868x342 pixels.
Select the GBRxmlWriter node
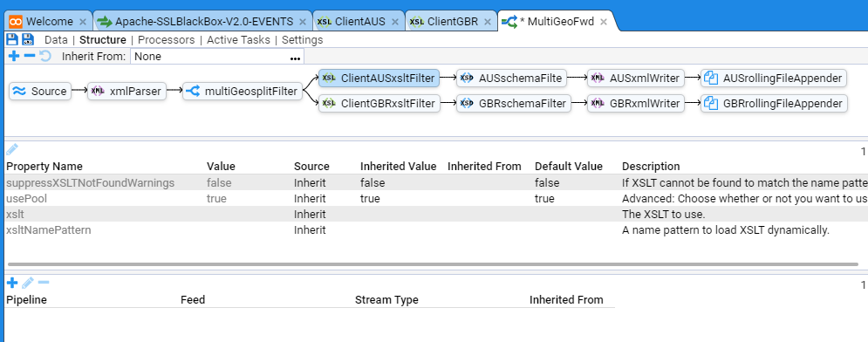click(636, 104)
